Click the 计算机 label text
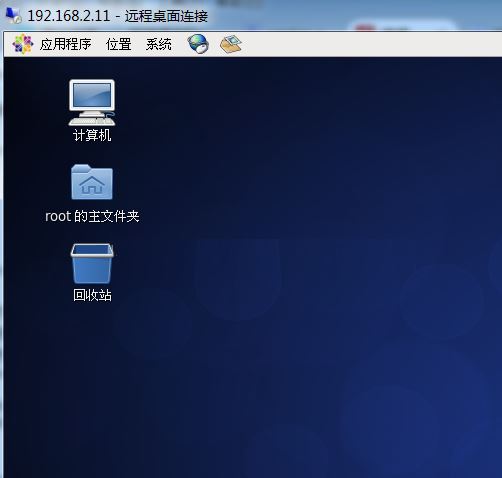This screenshot has height=478, width=502. (x=92, y=135)
